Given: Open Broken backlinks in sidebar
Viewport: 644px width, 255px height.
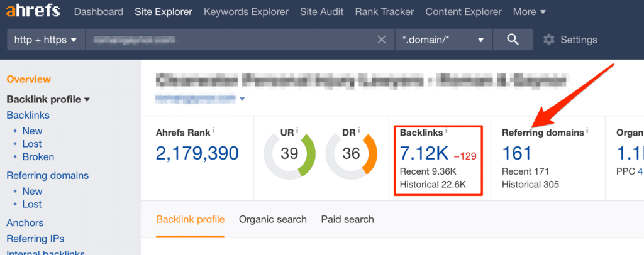Looking at the screenshot, I should click(38, 157).
